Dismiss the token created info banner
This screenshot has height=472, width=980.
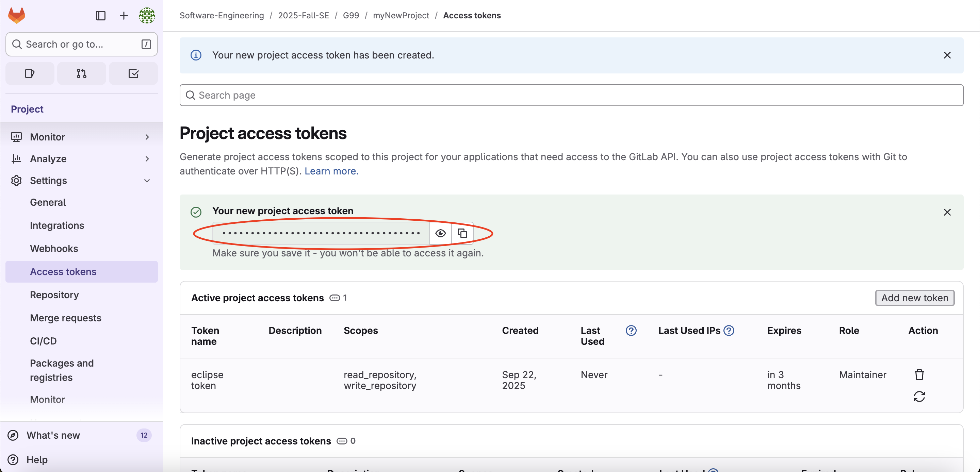tap(947, 55)
